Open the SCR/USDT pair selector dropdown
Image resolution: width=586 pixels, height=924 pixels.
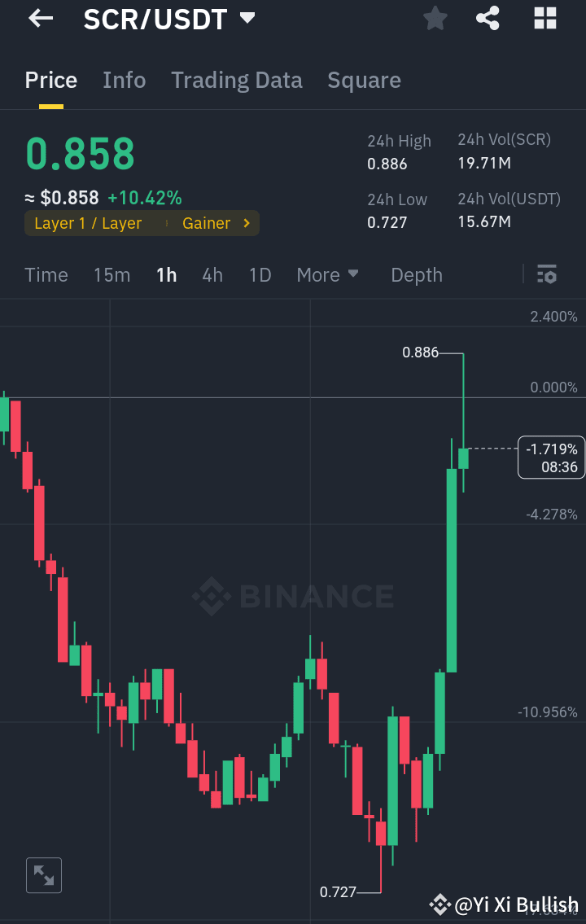pyautogui.click(x=246, y=18)
